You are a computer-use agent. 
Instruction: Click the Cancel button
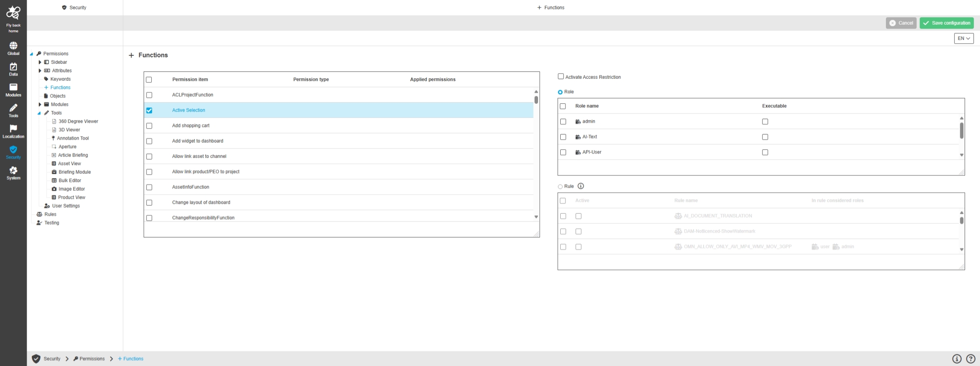point(901,23)
